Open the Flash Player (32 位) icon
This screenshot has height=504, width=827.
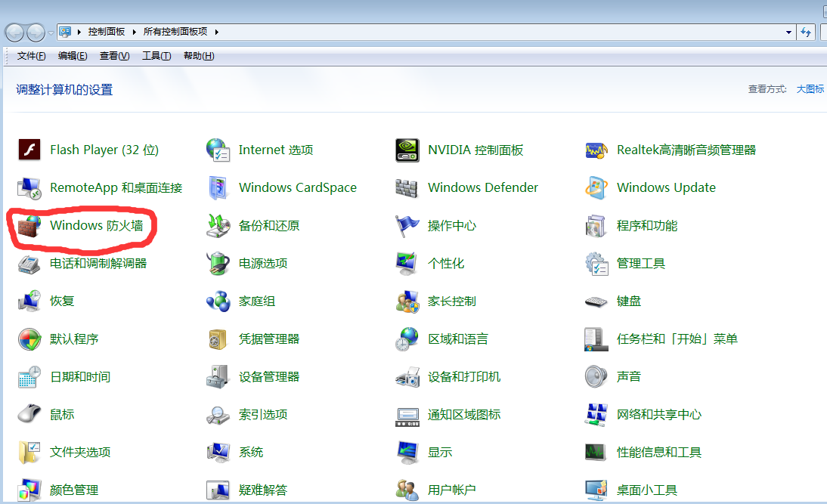pos(29,150)
